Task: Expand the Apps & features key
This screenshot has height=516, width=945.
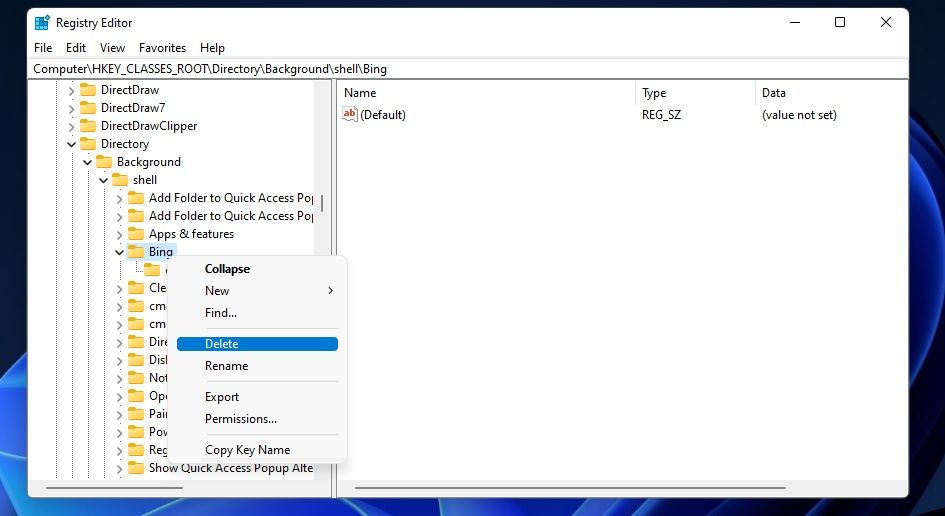Action: tap(119, 234)
